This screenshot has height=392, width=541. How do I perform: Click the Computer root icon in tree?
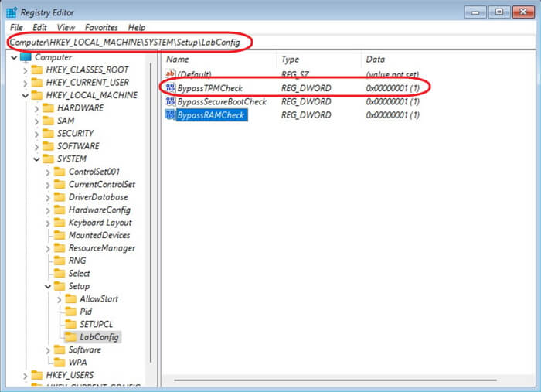coord(26,57)
